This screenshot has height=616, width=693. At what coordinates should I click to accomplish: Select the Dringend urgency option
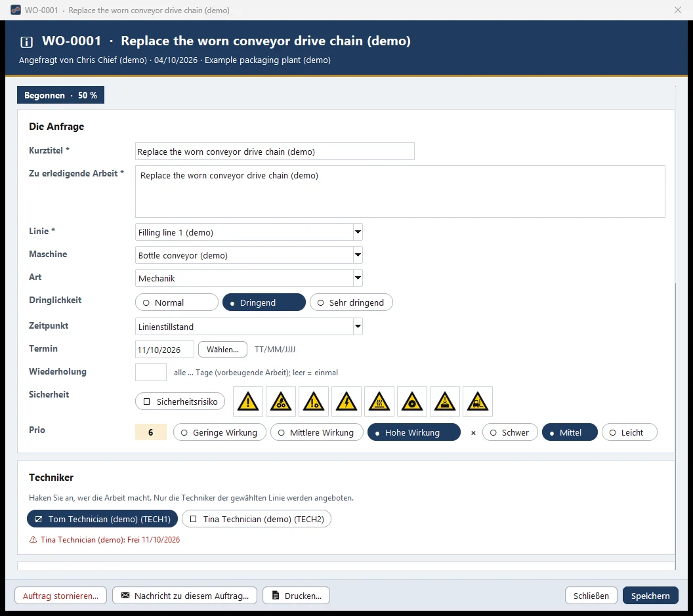pyautogui.click(x=264, y=302)
